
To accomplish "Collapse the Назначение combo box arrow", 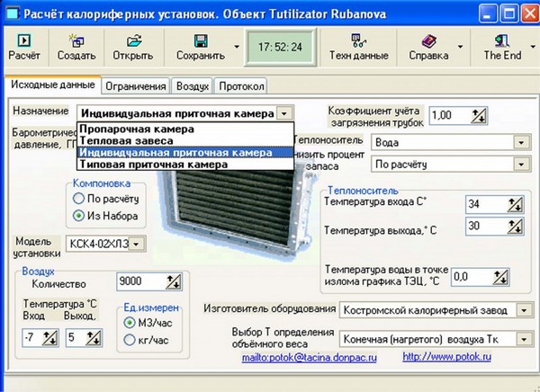I will click(x=284, y=113).
